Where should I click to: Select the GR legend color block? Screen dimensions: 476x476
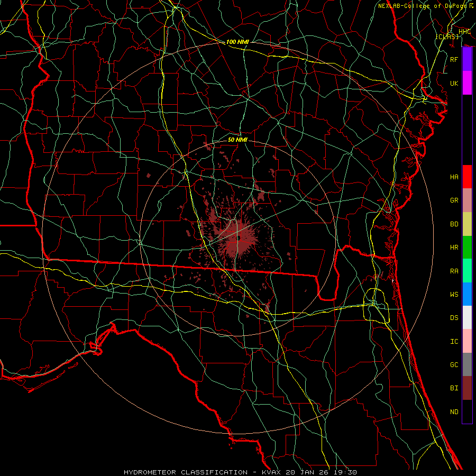pyautogui.click(x=467, y=200)
